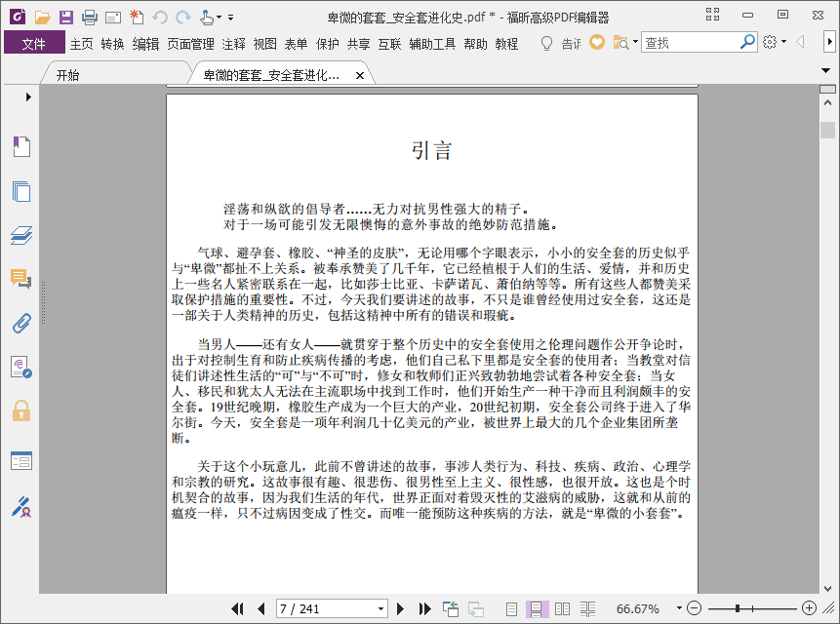Expand ribbon overflow with right arrow
This screenshot has height=624, width=840.
(830, 42)
